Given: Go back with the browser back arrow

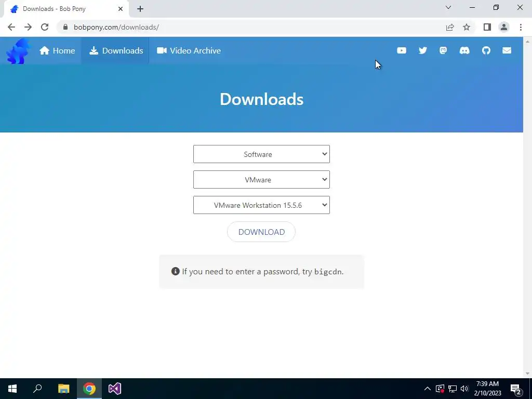Looking at the screenshot, I should [11, 27].
